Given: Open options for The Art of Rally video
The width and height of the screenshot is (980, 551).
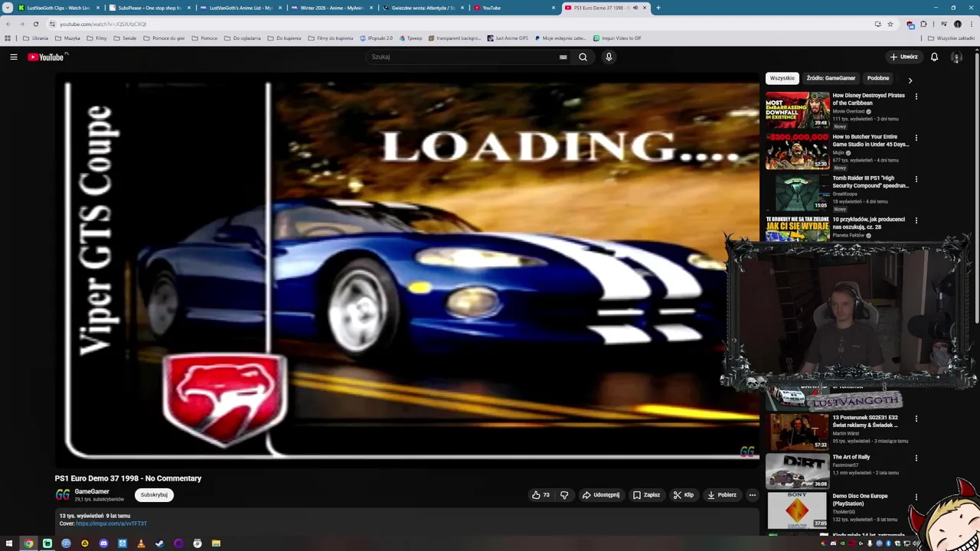Looking at the screenshot, I should click(916, 458).
